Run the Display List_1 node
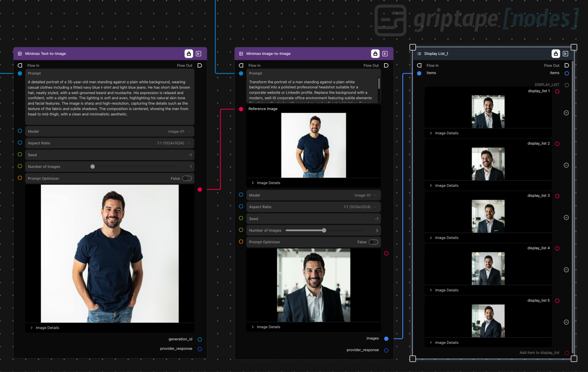The width and height of the screenshot is (588, 372). (565, 54)
